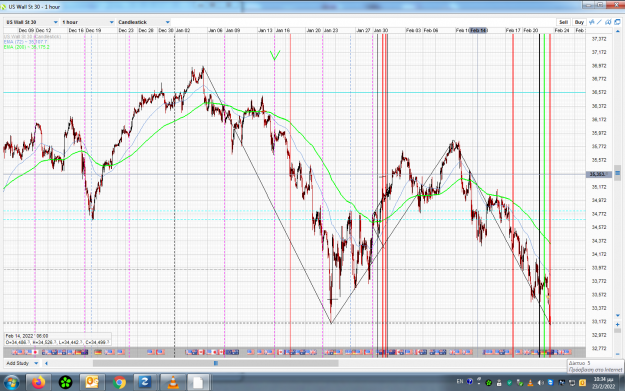
Task: Click the detach chart window icon
Action: click(617, 22)
